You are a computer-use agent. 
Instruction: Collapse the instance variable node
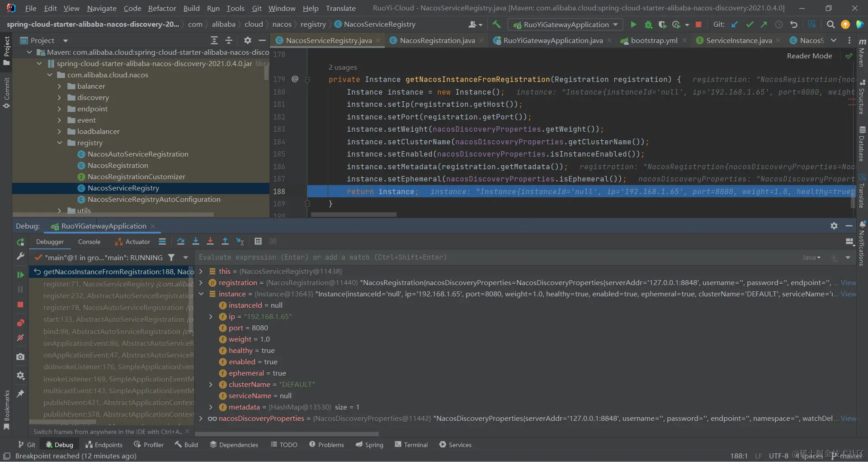(x=201, y=294)
